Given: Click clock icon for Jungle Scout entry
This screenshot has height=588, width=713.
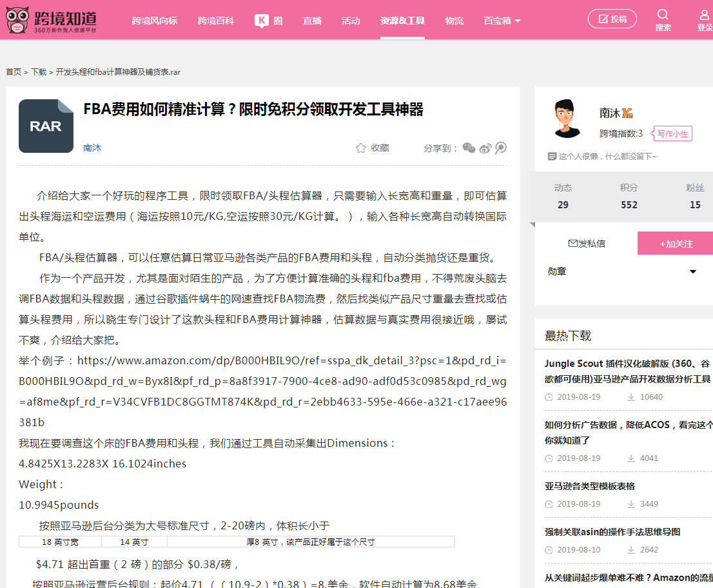Looking at the screenshot, I should [549, 397].
